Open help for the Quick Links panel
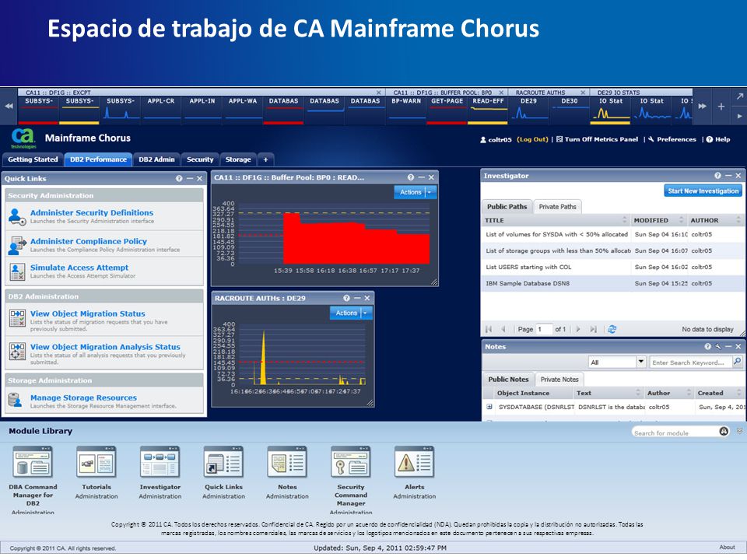 (x=179, y=179)
